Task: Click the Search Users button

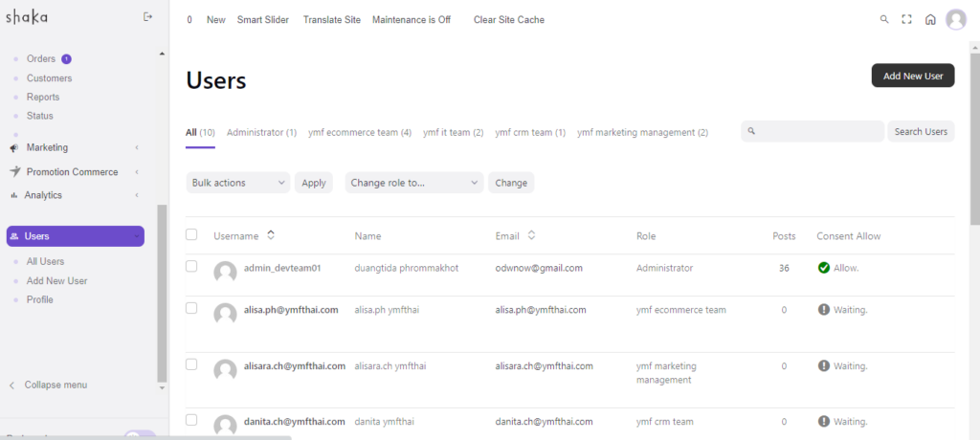Action: (x=921, y=131)
